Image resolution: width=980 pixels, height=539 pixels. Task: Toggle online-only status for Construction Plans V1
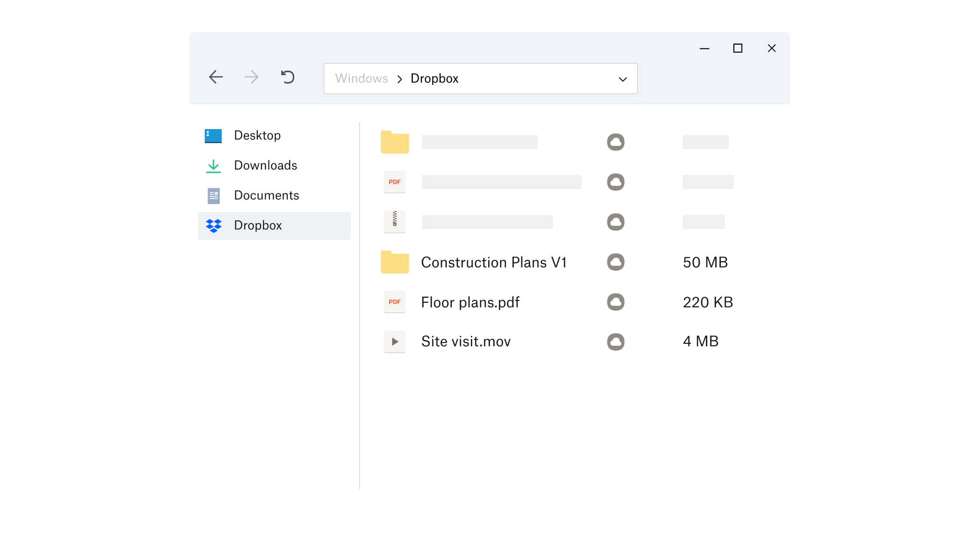click(616, 262)
